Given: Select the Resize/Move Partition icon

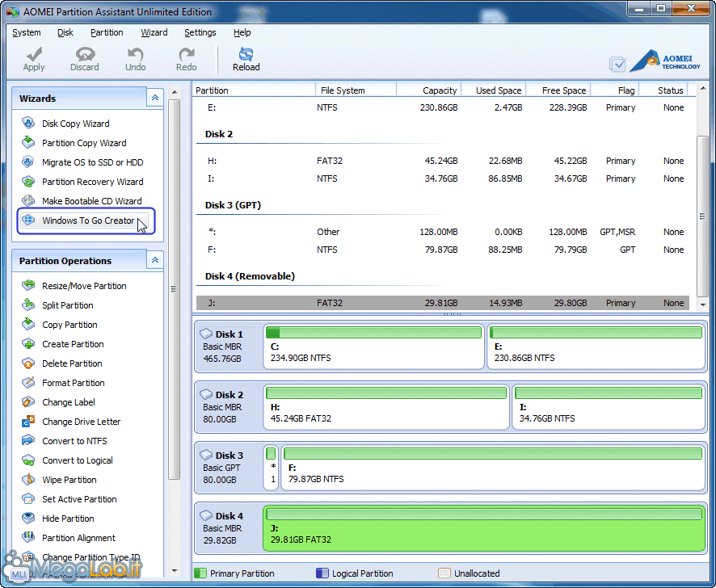Looking at the screenshot, I should [x=28, y=286].
